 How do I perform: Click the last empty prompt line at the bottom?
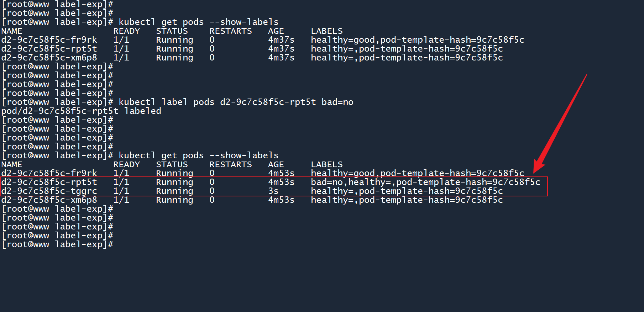point(57,244)
